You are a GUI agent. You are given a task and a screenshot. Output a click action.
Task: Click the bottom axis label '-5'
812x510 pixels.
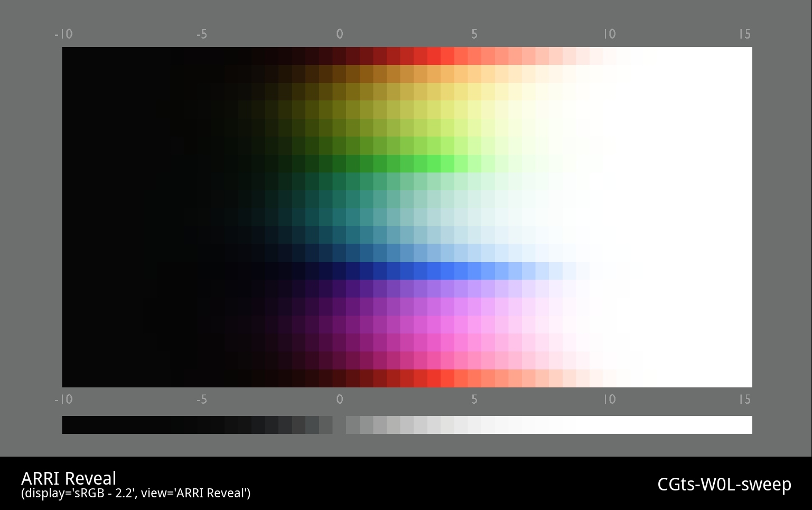201,400
